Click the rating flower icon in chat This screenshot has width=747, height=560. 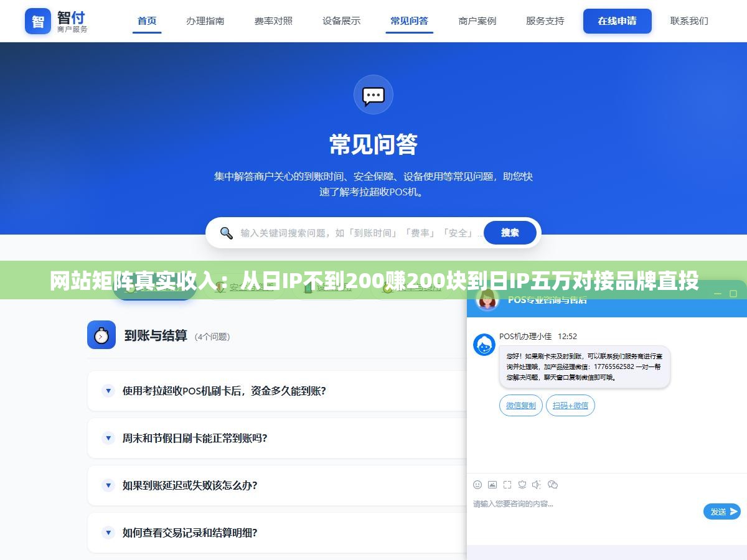coord(522,485)
